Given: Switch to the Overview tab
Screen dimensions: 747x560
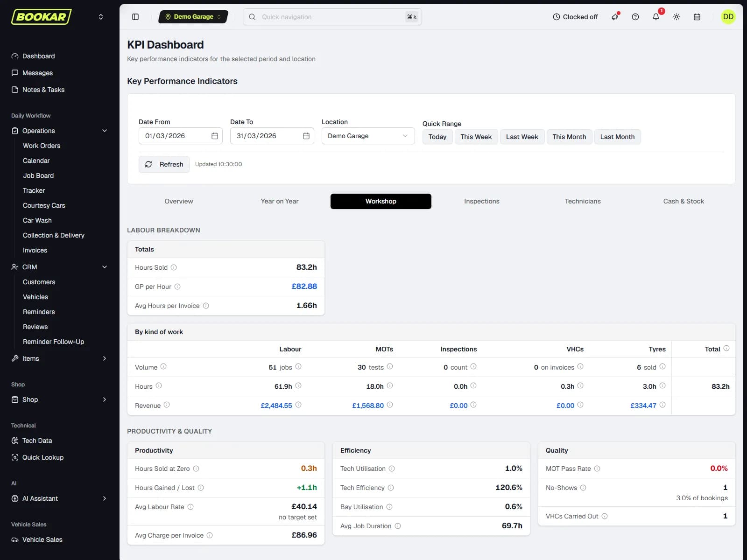Looking at the screenshot, I should (x=178, y=201).
